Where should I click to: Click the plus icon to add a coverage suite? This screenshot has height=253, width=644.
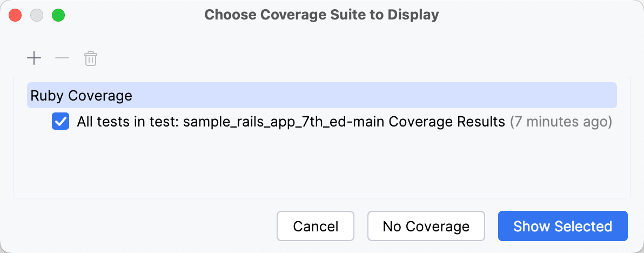(x=34, y=58)
